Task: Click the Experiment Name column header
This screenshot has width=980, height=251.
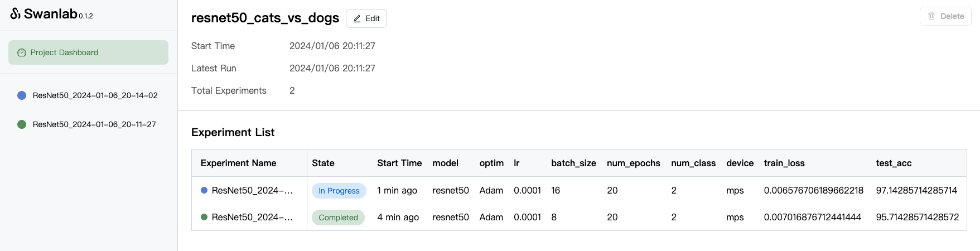Action: [239, 163]
